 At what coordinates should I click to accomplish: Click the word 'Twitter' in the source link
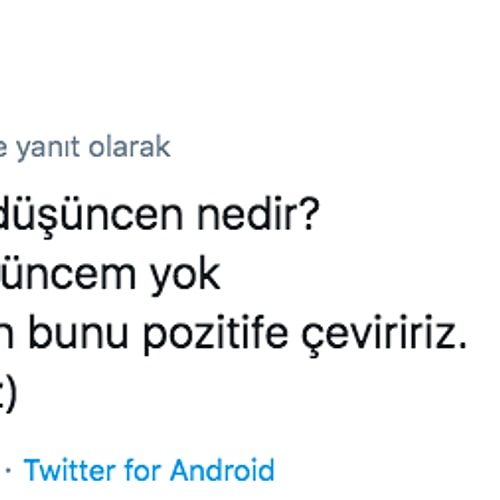tap(70, 470)
